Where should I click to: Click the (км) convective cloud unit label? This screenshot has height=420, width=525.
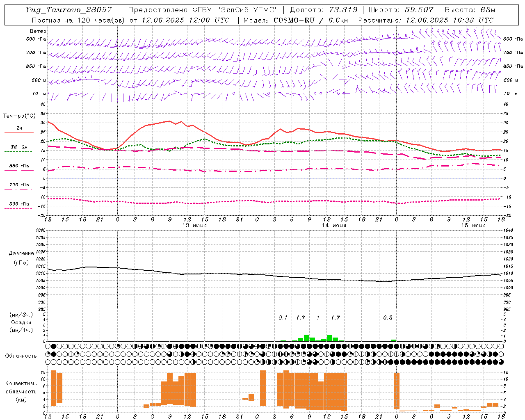[x=21, y=399]
